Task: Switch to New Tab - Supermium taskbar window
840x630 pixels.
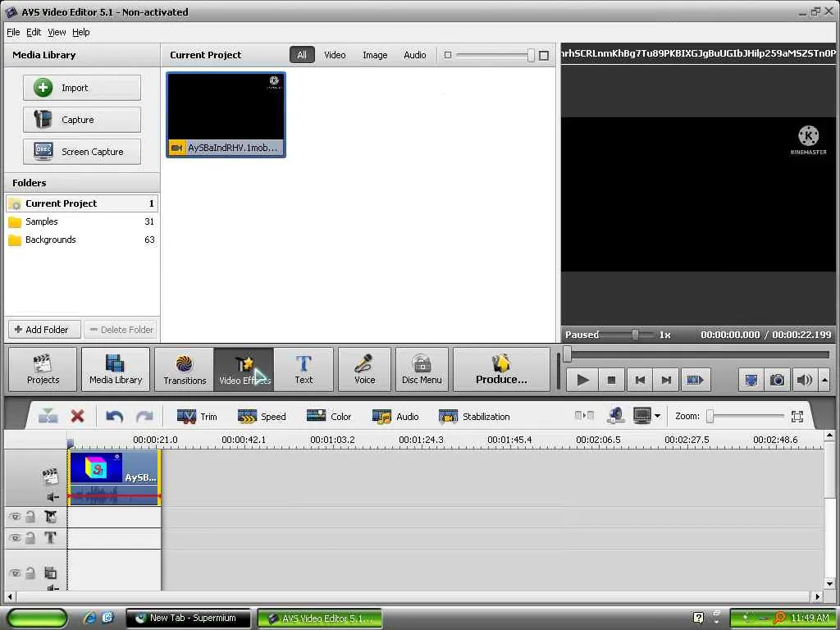Action: pos(188,618)
